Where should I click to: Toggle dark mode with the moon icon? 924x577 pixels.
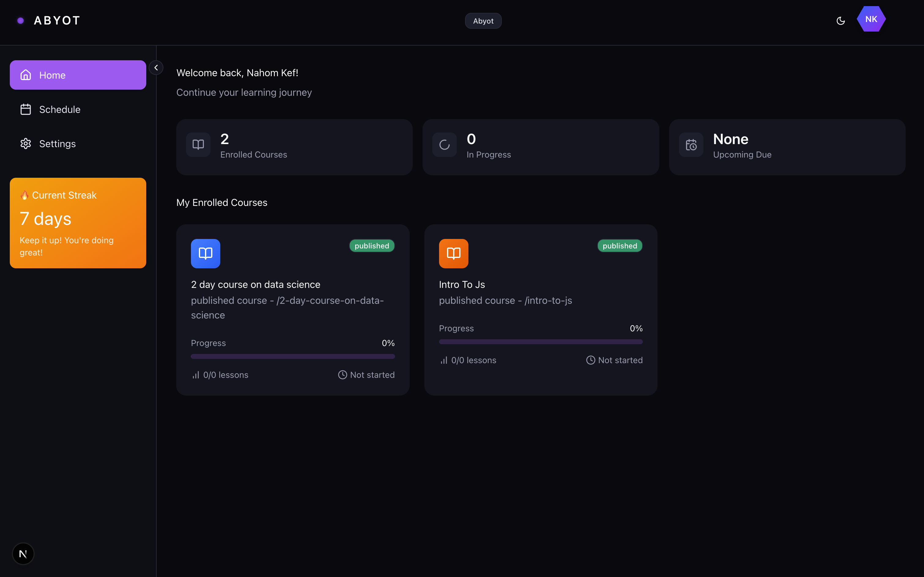click(841, 21)
